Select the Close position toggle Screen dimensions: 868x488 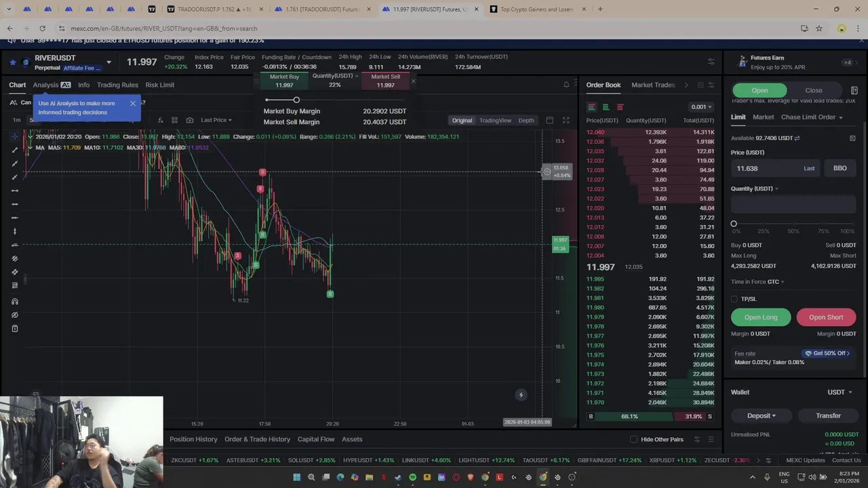(x=814, y=90)
